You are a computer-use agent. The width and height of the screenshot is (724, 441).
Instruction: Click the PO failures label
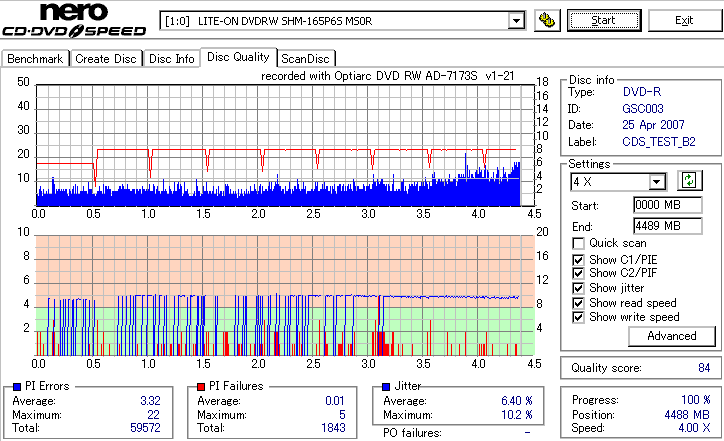[412, 433]
